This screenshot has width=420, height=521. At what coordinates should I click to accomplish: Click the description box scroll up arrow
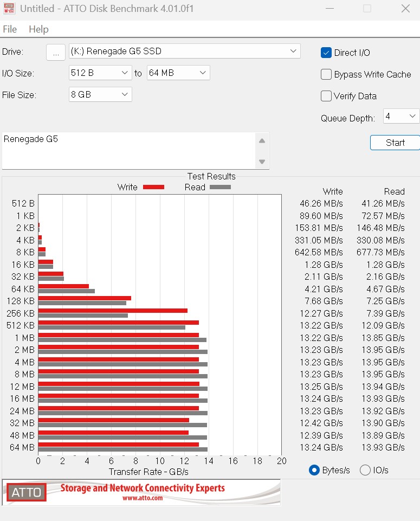coord(262,141)
